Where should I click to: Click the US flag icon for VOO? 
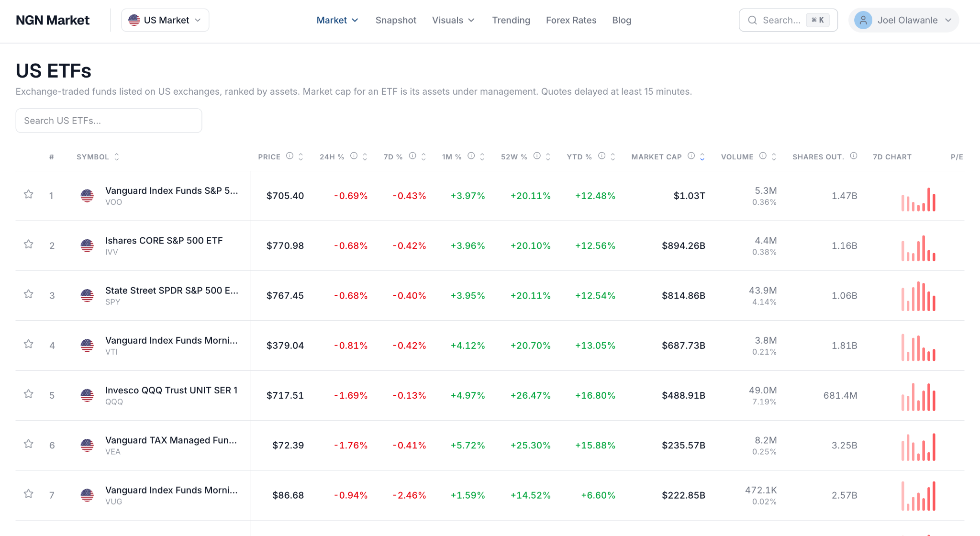tap(87, 196)
